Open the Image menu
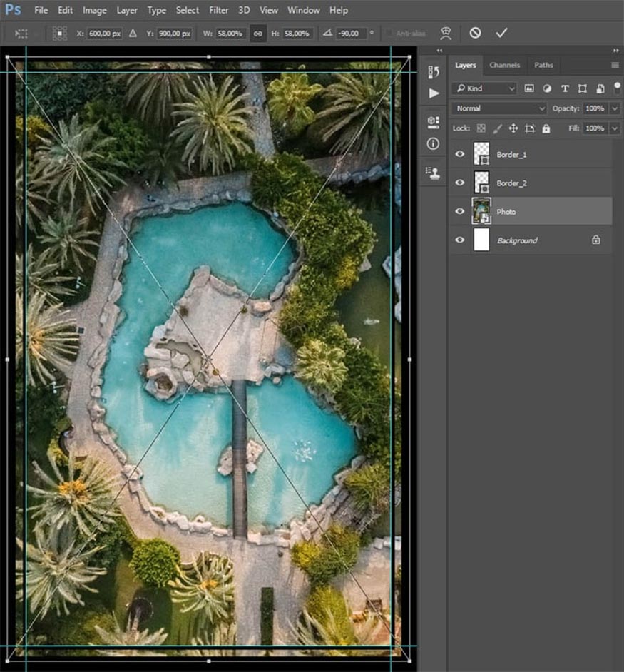Image resolution: width=624 pixels, height=672 pixels. 95,10
